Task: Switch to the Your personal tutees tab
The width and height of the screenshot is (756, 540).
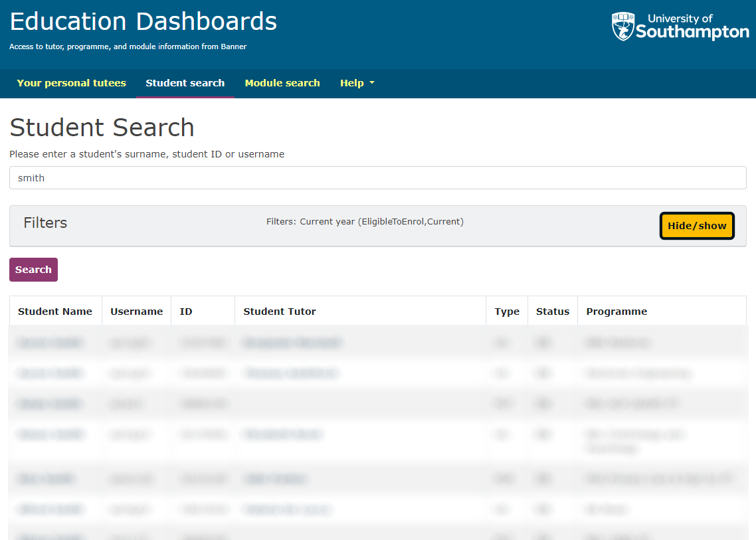Action: click(71, 83)
